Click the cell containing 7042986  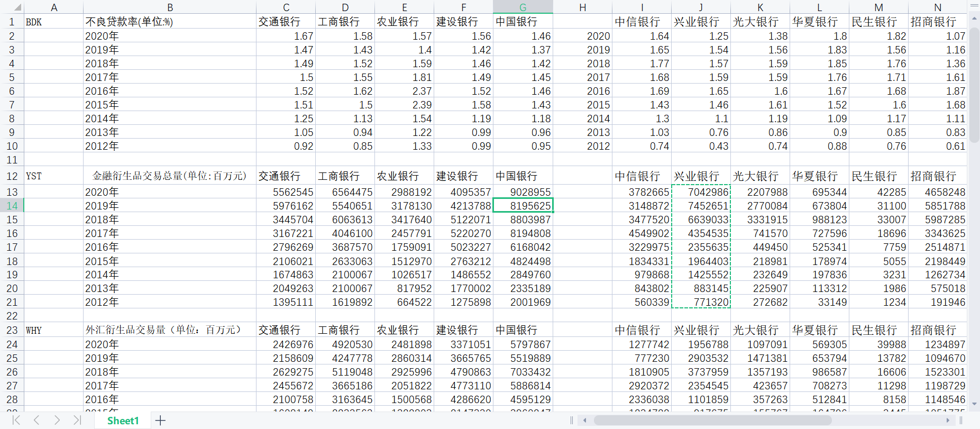701,192
